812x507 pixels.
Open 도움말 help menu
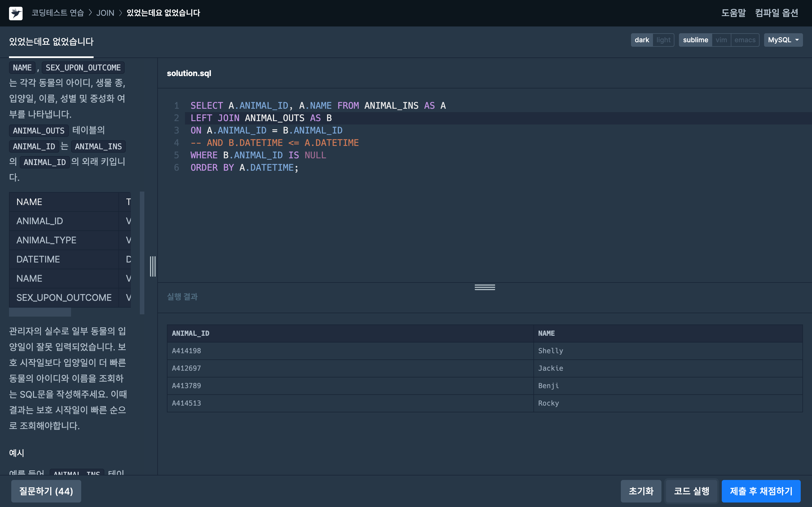point(733,13)
